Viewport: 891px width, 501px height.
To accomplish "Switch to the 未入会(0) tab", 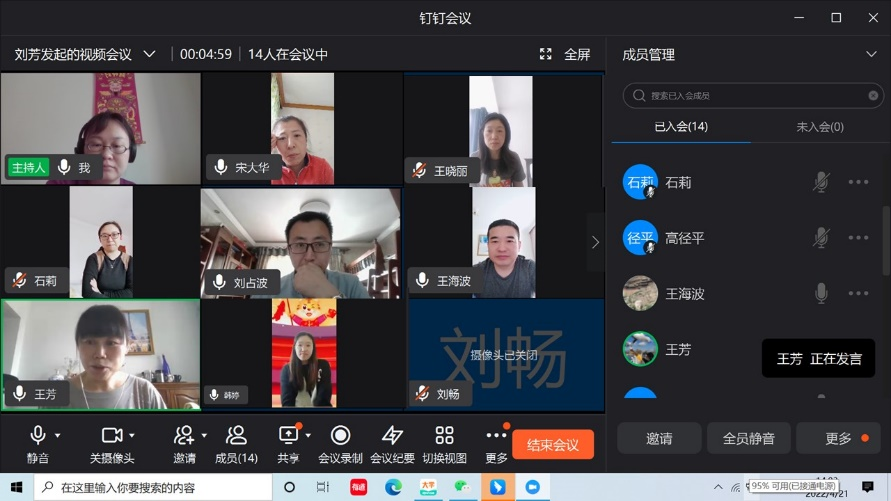I will click(819, 127).
